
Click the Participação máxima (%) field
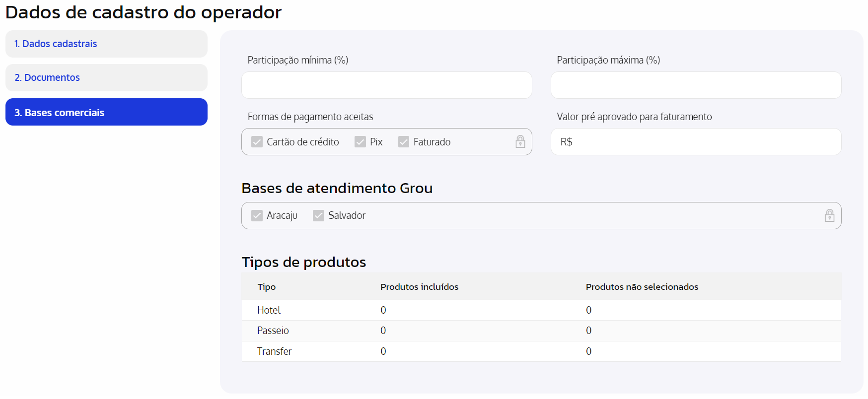pyautogui.click(x=696, y=85)
